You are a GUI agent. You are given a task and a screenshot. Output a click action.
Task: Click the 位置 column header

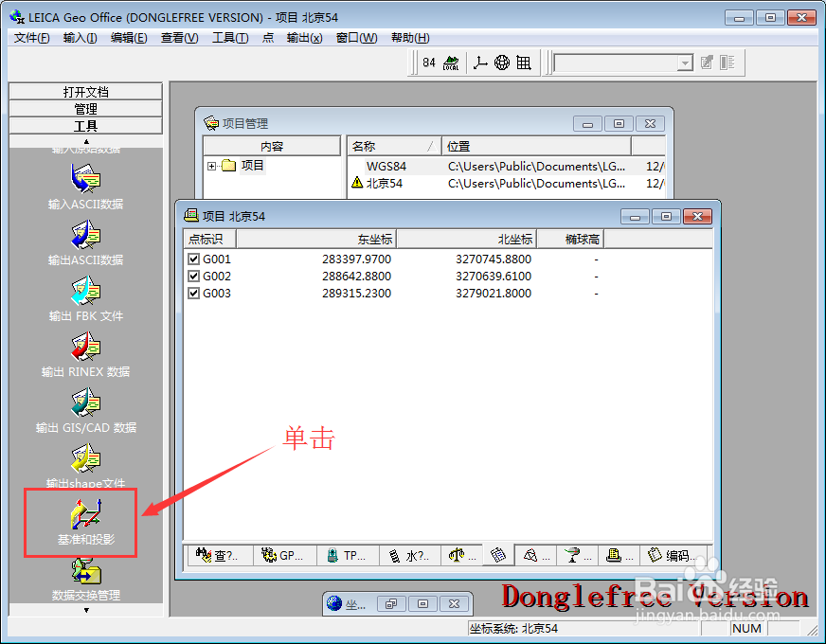pyautogui.click(x=536, y=146)
